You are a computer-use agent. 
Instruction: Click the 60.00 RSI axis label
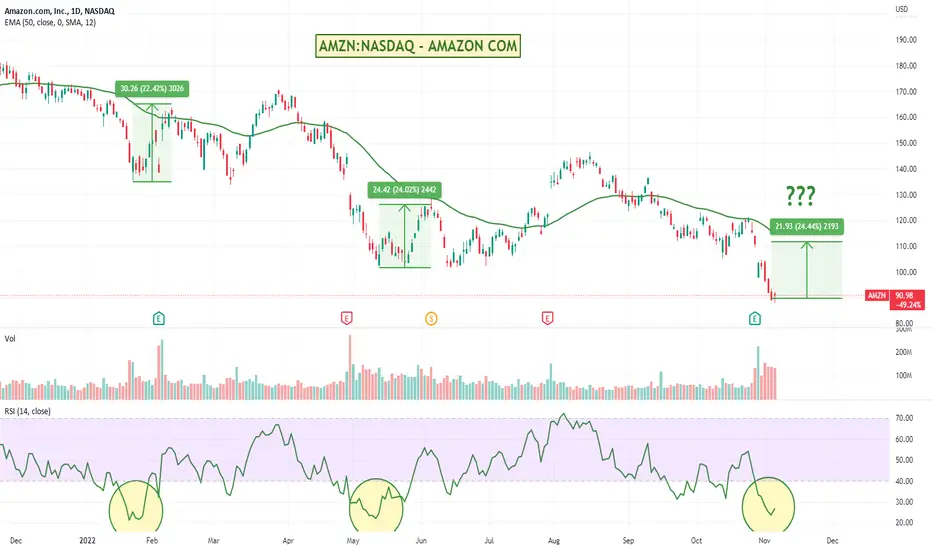pos(904,439)
